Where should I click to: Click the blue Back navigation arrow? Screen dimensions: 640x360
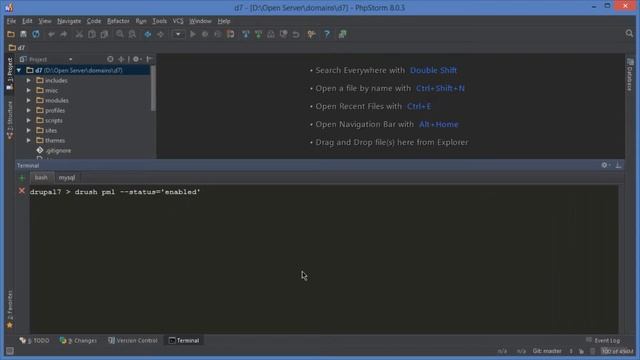click(148, 34)
